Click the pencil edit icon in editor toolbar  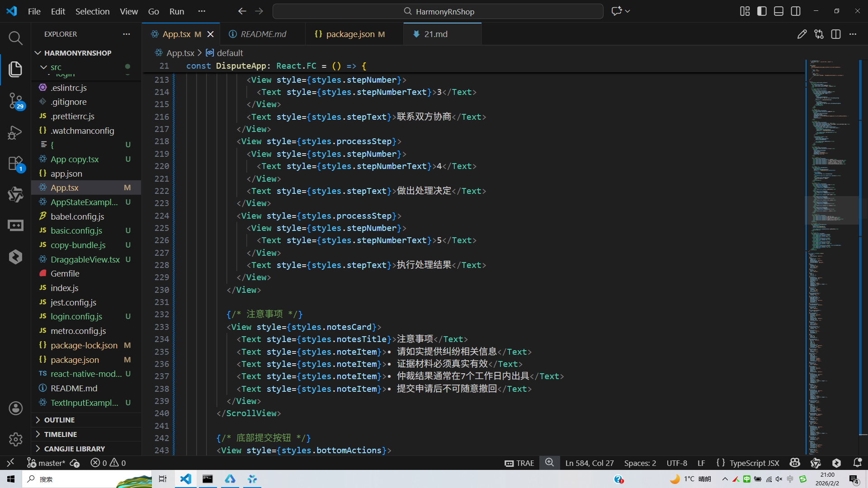pos(802,34)
